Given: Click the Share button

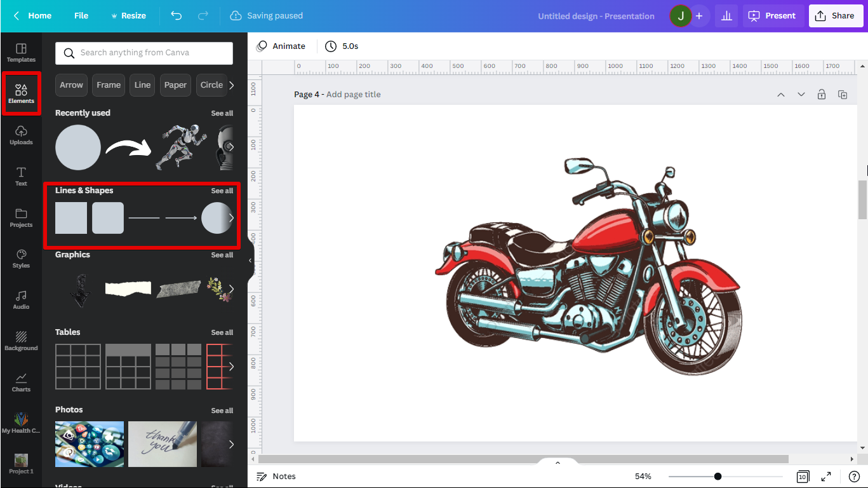Looking at the screenshot, I should [835, 16].
